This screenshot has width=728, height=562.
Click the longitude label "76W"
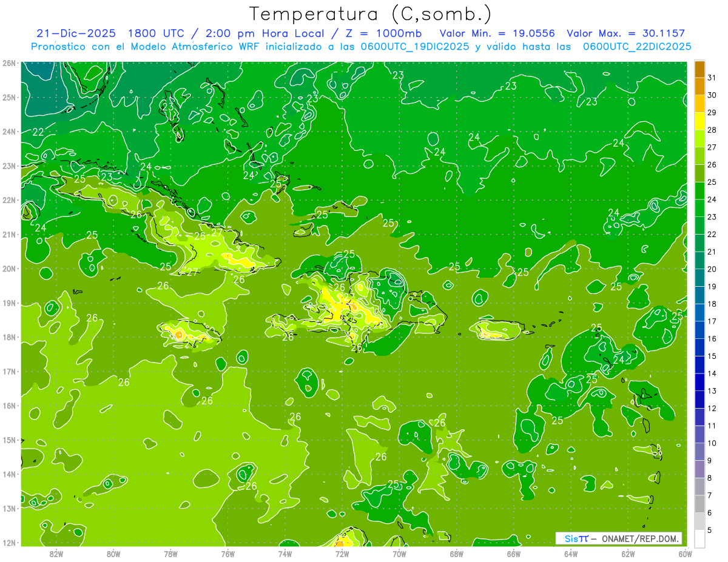tap(228, 554)
